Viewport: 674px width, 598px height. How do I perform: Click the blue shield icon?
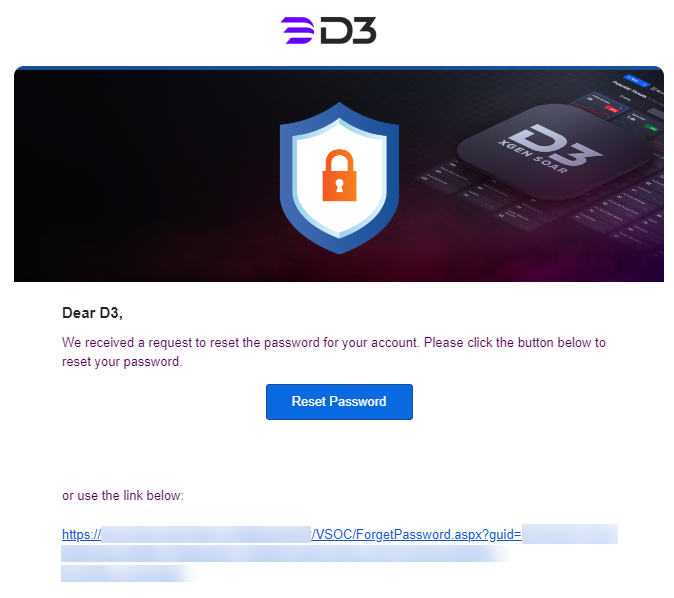[339, 178]
